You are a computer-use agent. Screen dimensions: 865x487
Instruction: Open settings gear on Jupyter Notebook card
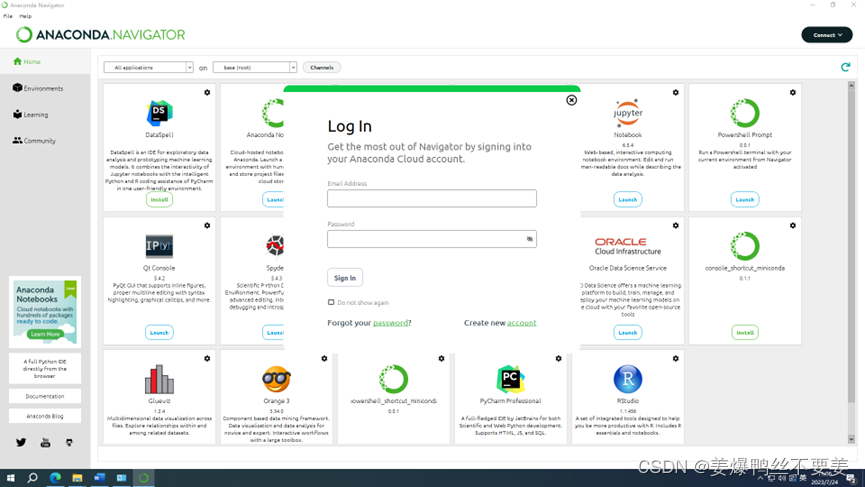pyautogui.click(x=675, y=93)
